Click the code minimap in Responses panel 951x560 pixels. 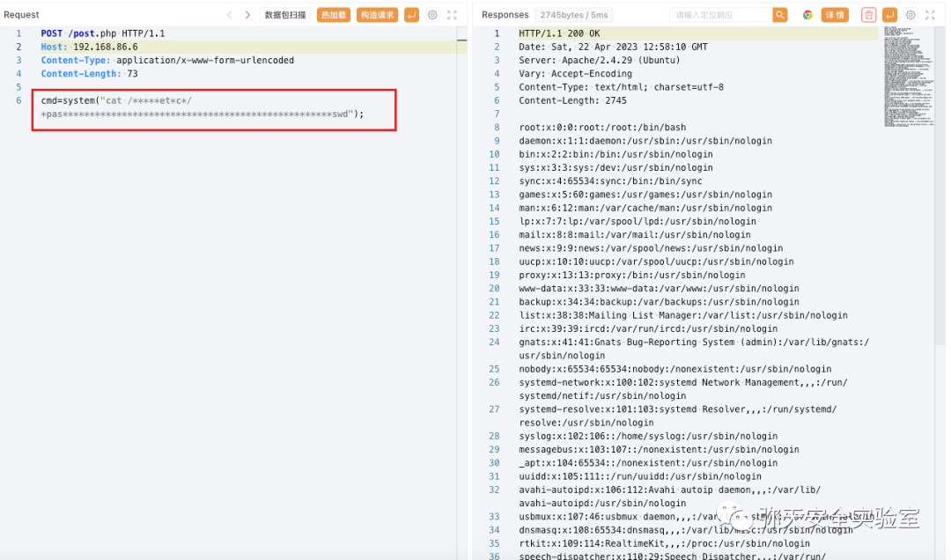click(909, 77)
